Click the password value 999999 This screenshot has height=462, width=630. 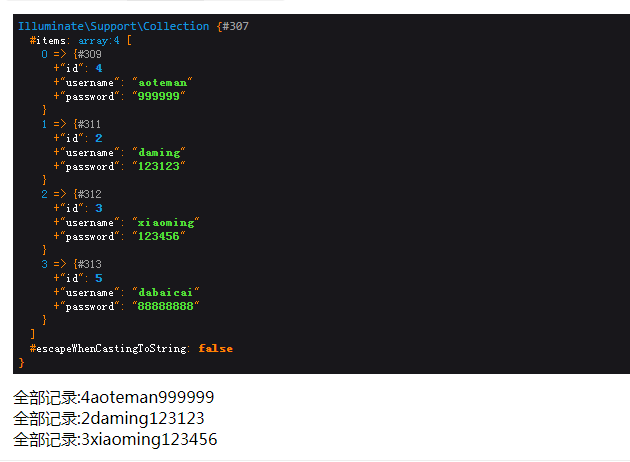pyautogui.click(x=159, y=96)
